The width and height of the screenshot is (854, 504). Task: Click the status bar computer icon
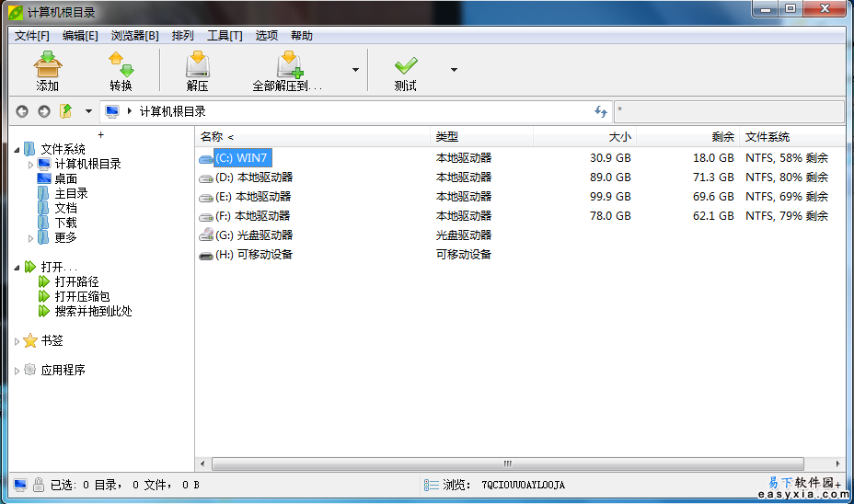pyautogui.click(x=20, y=485)
